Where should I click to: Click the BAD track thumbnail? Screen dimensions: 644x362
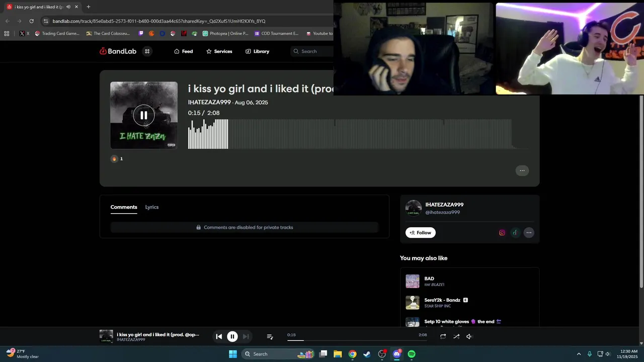(x=413, y=281)
